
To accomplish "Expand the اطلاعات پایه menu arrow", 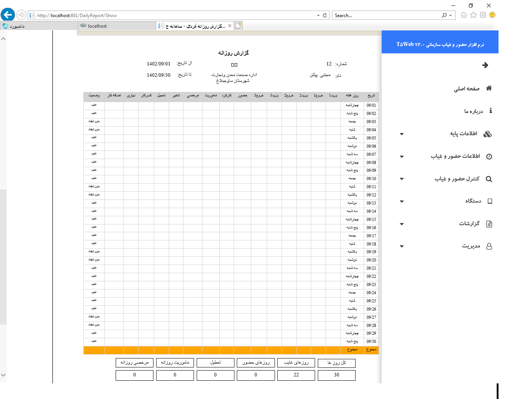I will (x=402, y=134).
